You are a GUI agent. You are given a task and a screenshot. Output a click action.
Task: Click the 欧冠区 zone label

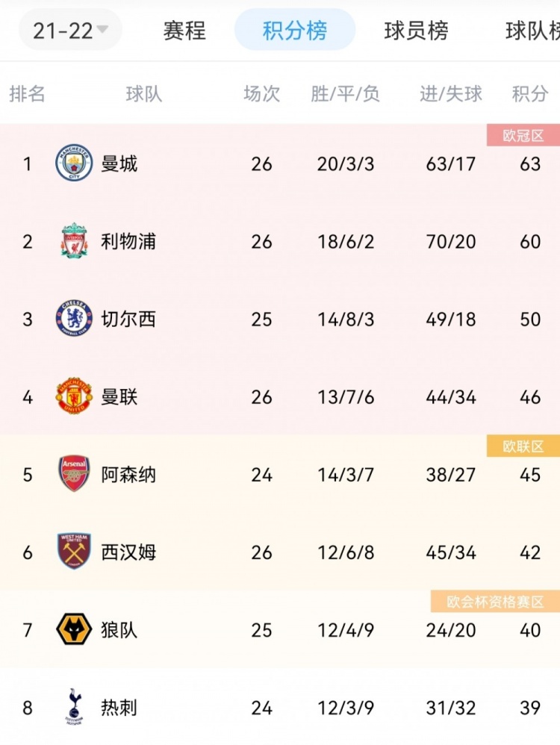pos(523,135)
